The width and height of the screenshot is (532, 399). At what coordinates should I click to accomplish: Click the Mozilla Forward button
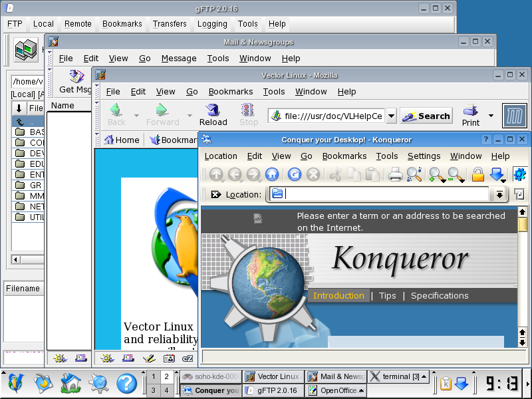point(162,114)
